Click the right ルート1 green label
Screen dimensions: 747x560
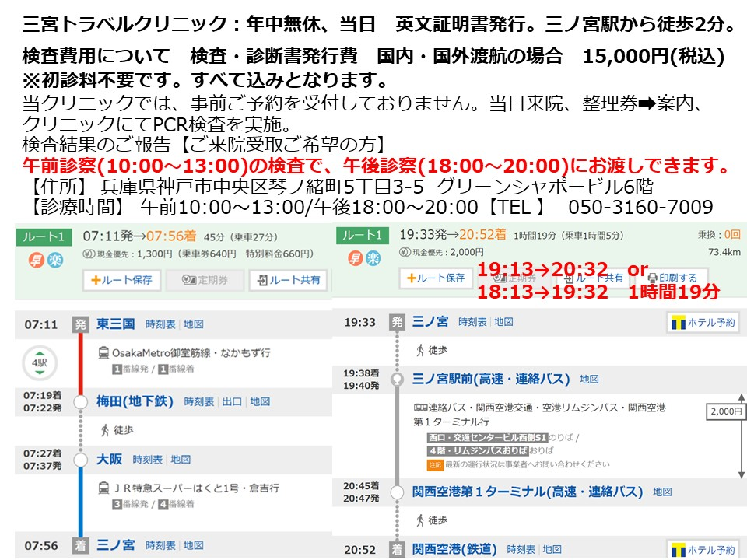point(362,235)
